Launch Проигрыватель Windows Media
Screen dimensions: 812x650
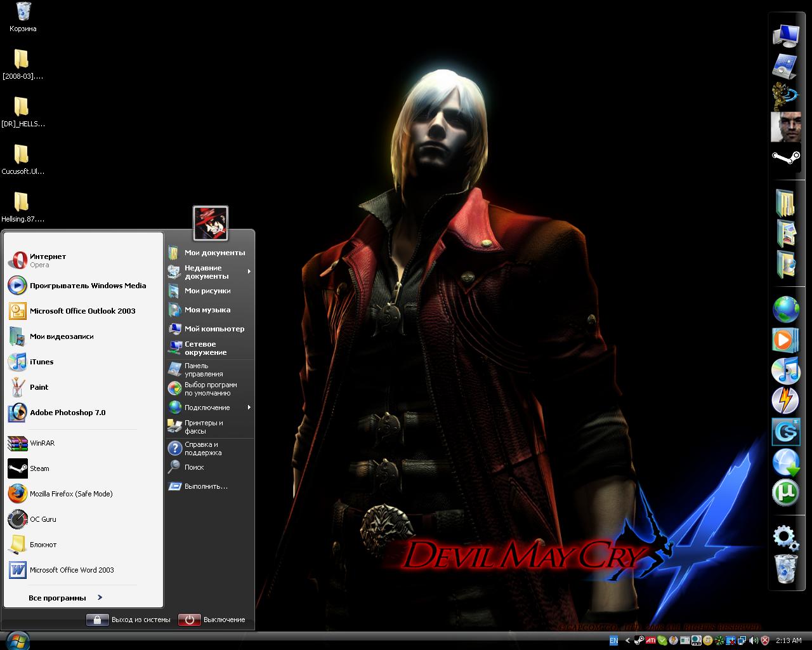point(84,286)
